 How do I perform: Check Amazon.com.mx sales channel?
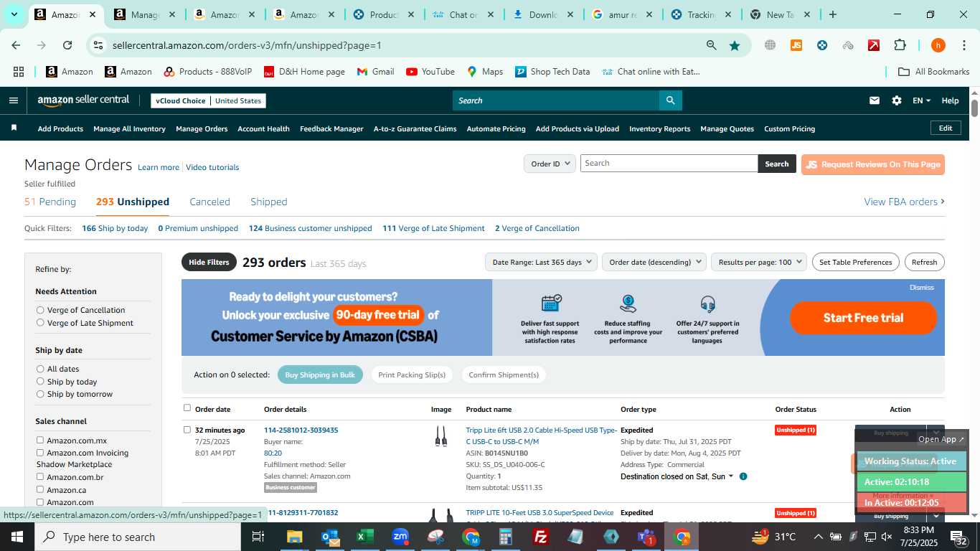click(40, 441)
